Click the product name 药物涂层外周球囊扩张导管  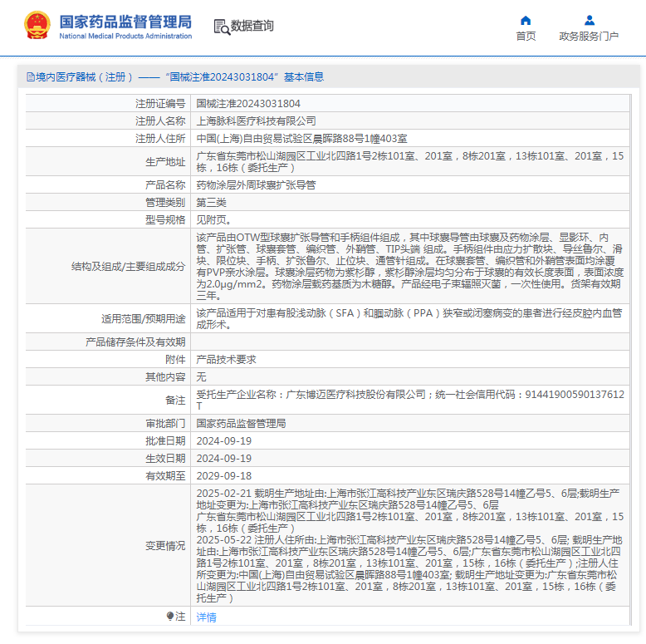click(x=257, y=185)
